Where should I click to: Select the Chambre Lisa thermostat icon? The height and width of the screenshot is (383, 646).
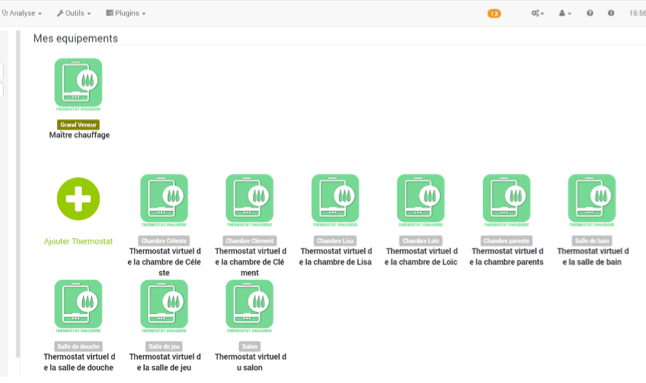[335, 200]
